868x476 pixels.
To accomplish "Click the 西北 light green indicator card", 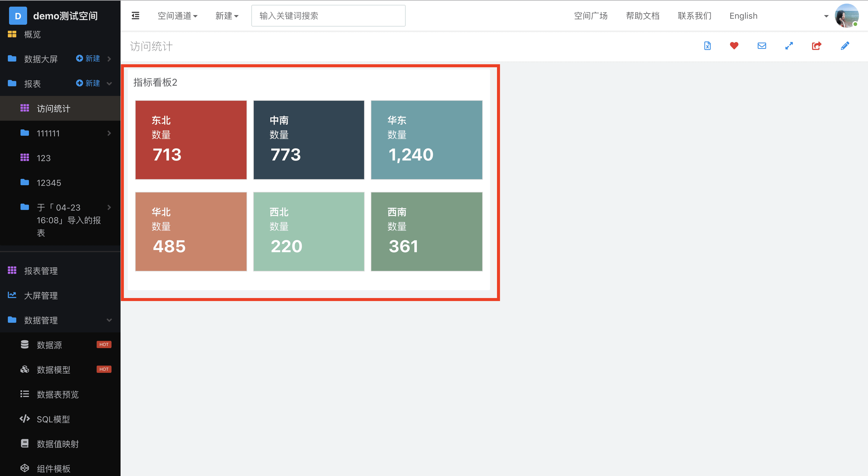I will click(309, 231).
